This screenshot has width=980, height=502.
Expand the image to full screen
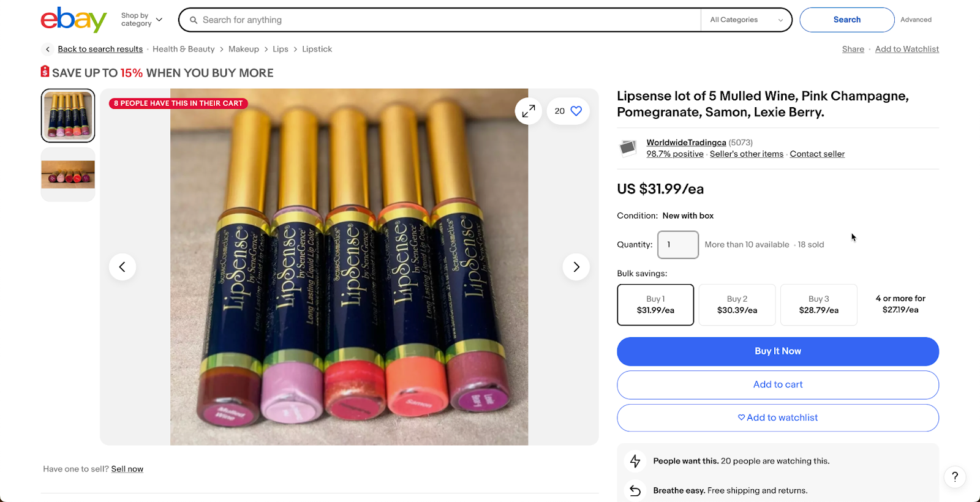[529, 111]
